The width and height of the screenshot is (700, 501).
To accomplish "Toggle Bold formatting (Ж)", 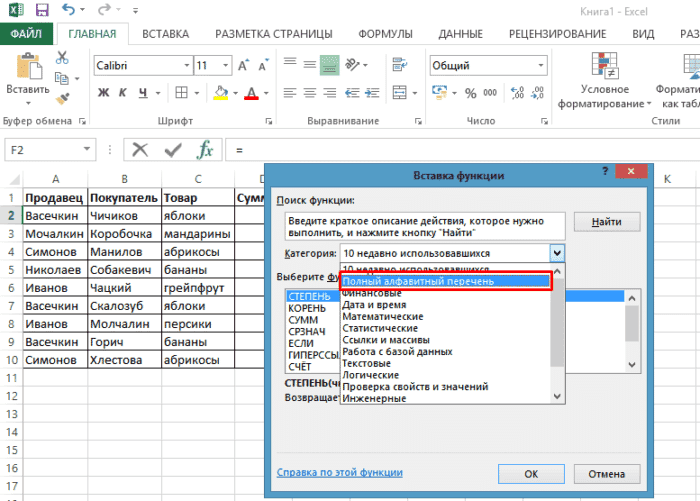I will coord(103,94).
